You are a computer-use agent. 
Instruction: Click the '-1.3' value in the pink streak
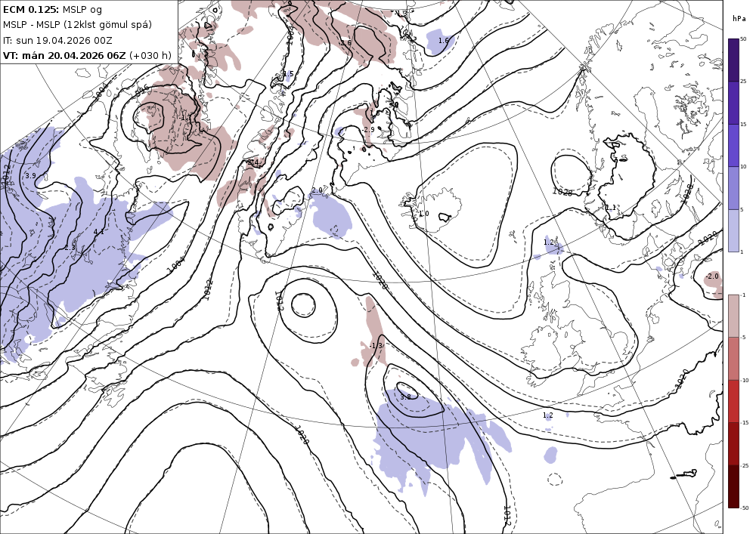(376, 346)
